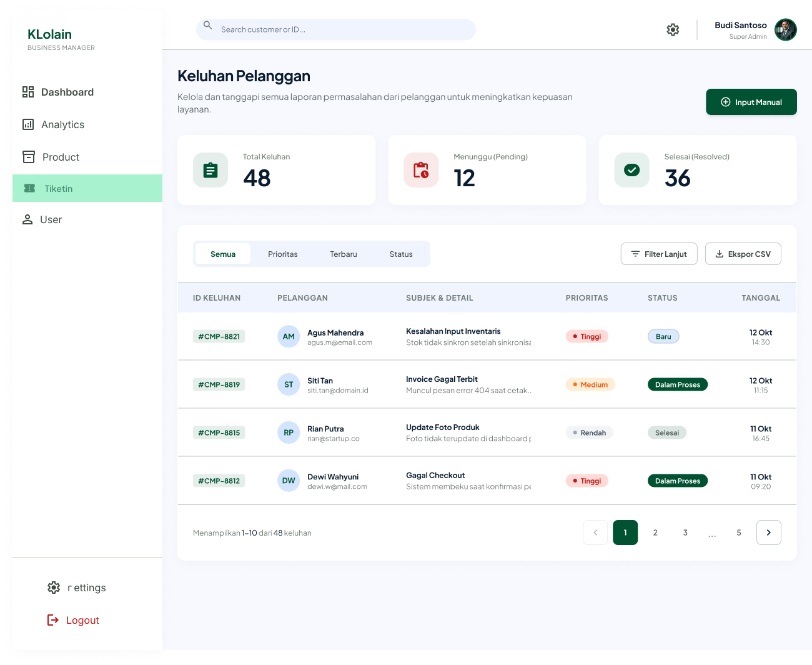Click Budi Santoso profile avatar
This screenshot has width=812, height=665.
(785, 29)
